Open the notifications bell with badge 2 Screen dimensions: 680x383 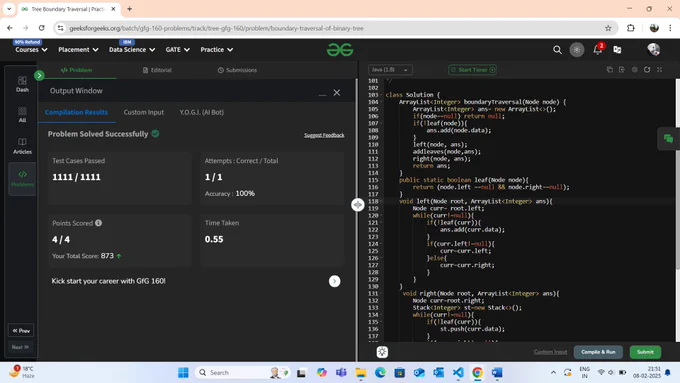point(598,49)
